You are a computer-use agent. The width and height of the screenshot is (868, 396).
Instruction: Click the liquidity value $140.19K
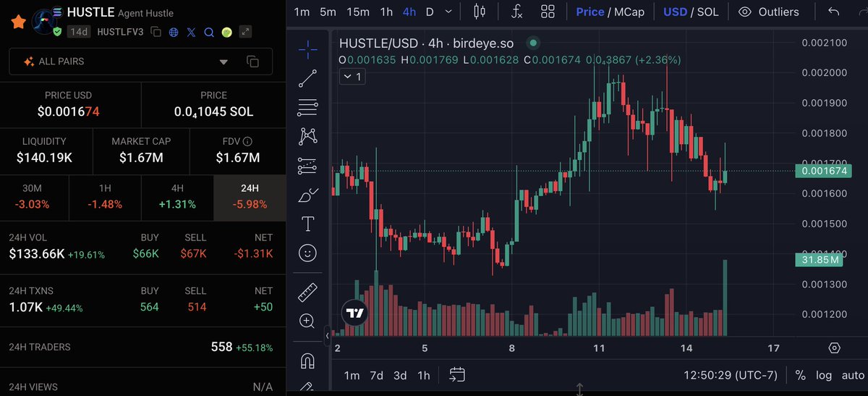(44, 157)
